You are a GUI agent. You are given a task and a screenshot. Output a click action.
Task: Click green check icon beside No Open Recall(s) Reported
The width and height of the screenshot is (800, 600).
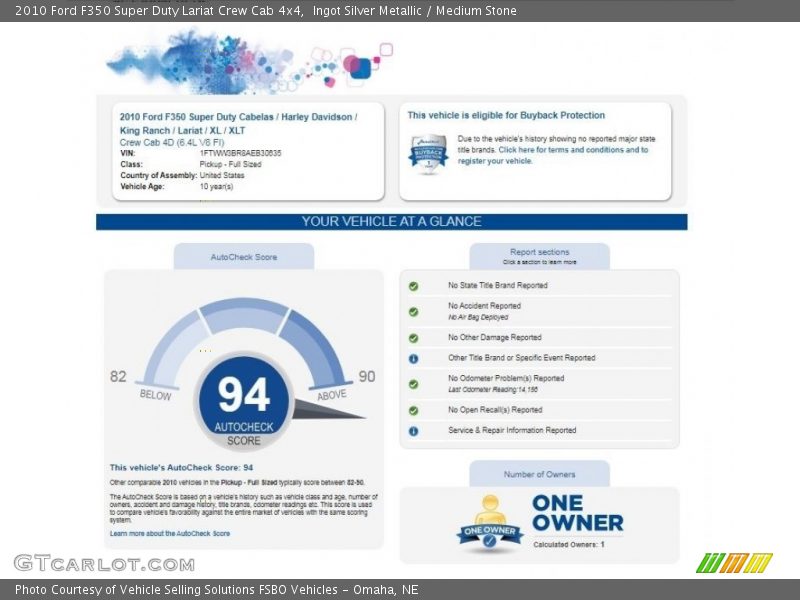click(413, 410)
